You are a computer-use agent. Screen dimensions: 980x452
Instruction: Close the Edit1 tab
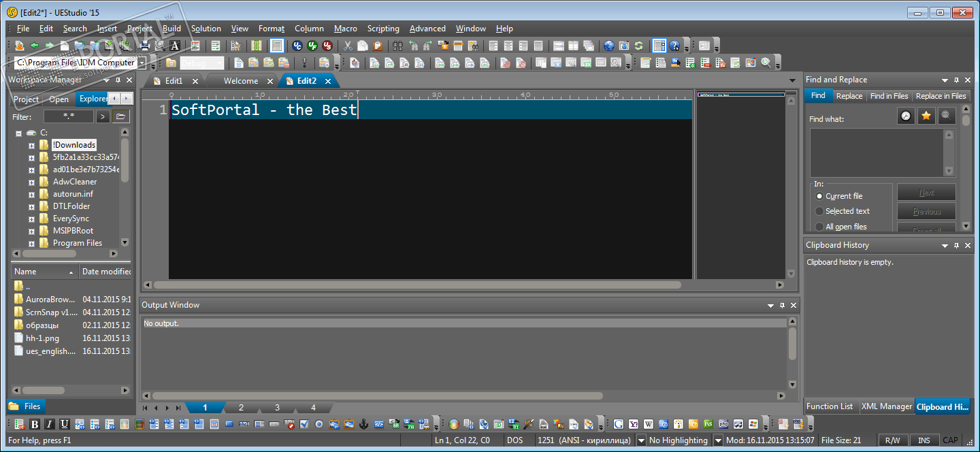[195, 81]
